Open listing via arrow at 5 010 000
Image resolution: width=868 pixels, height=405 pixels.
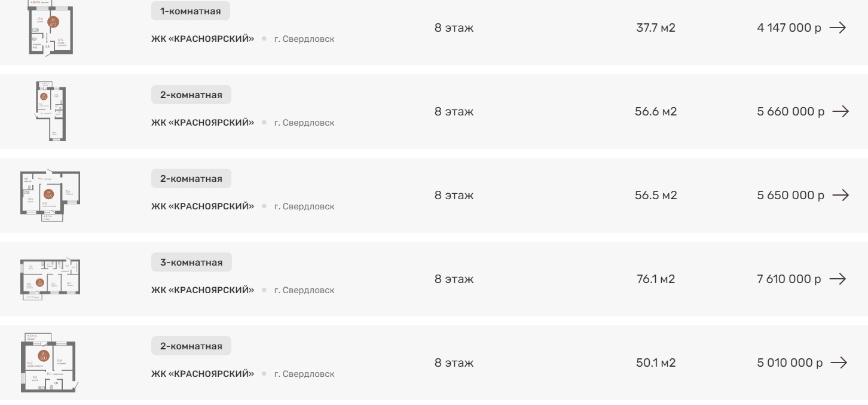pos(839,363)
